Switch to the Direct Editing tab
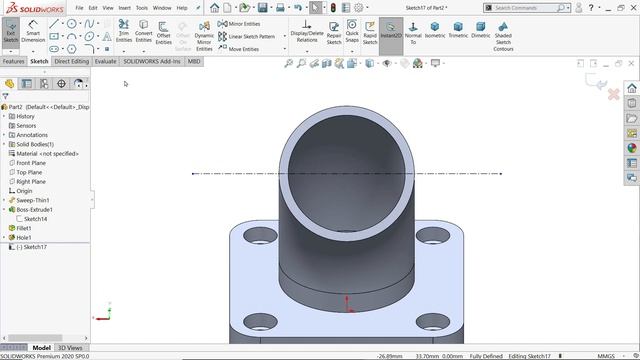 point(71,61)
